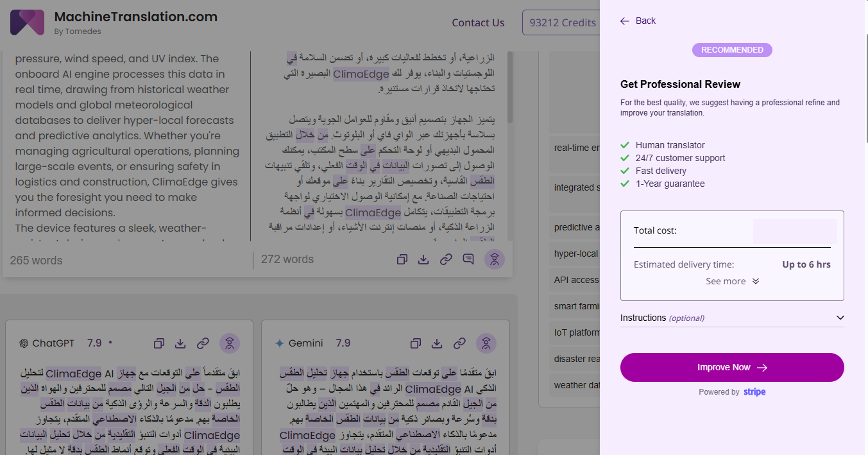Download the main translation output
The image size is (868, 455).
423,259
